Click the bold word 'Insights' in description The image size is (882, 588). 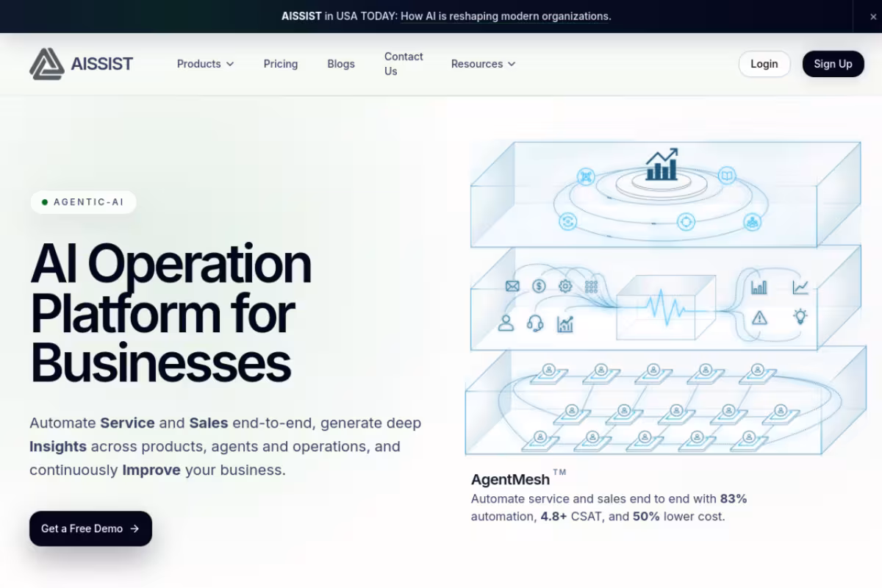58,446
